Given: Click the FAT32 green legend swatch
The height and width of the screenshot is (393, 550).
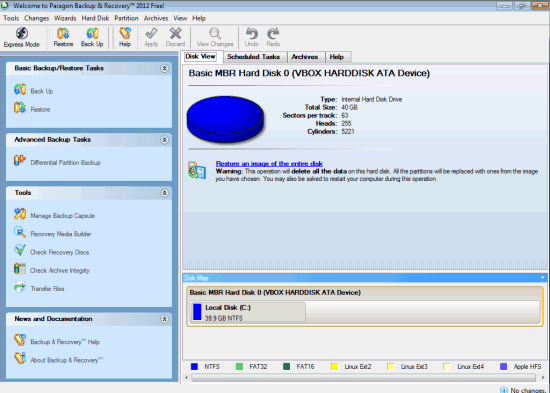Looking at the screenshot, I should (x=239, y=367).
